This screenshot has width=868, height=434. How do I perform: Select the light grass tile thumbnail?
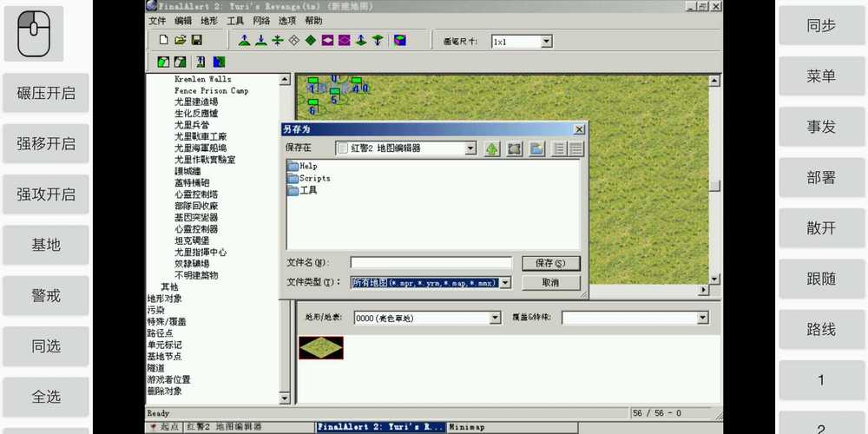[x=321, y=348]
